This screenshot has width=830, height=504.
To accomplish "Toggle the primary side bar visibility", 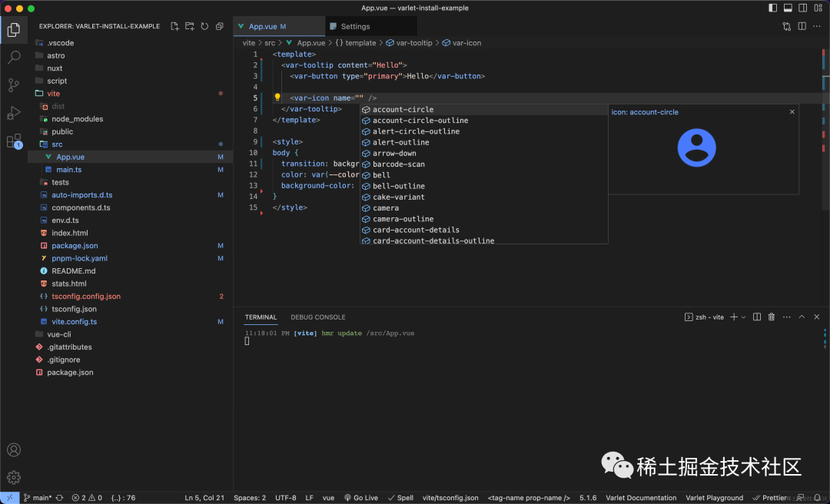I will (773, 8).
